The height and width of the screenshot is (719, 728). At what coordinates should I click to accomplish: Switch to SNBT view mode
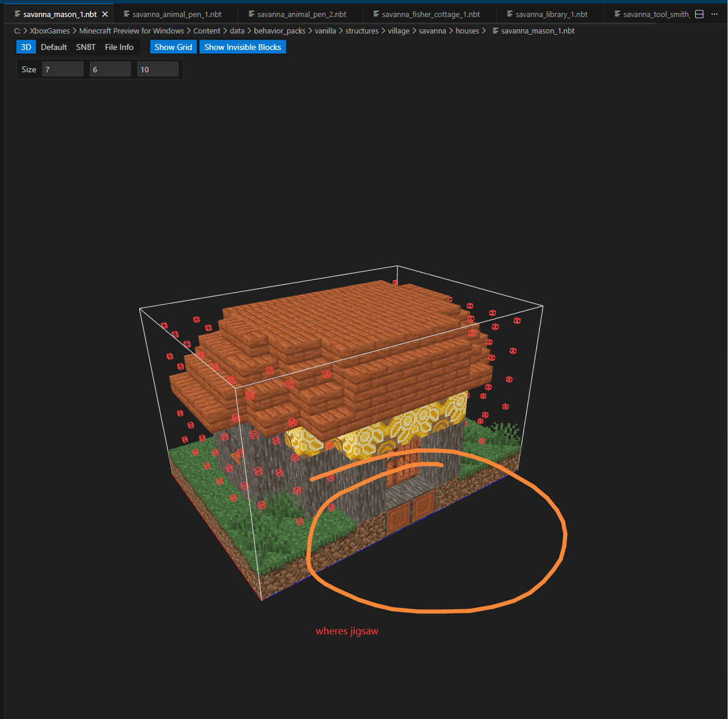tap(86, 47)
